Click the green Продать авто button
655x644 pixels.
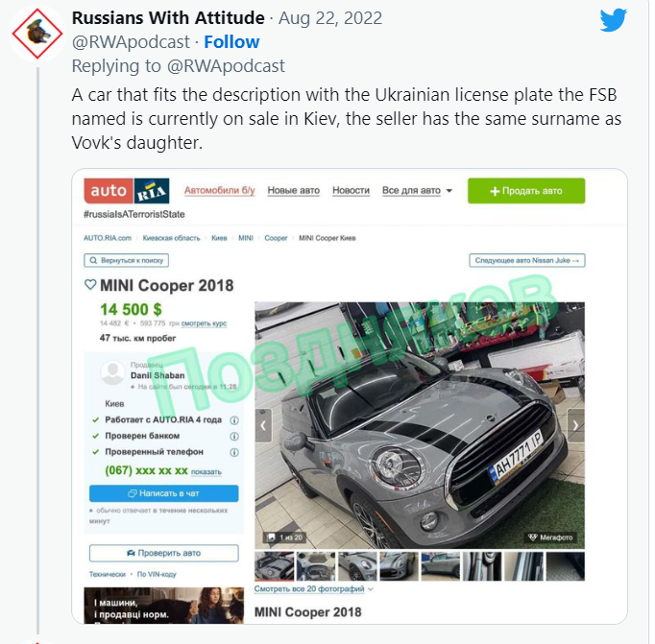526,191
